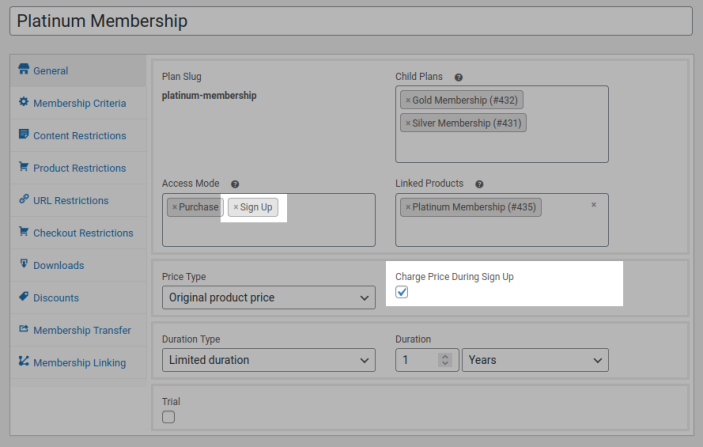Click the Duration number stepper
The width and height of the screenshot is (703, 447).
pos(446,360)
